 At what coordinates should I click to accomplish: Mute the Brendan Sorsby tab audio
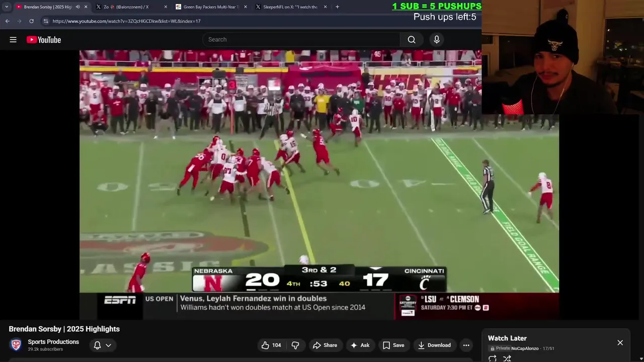[x=77, y=7]
